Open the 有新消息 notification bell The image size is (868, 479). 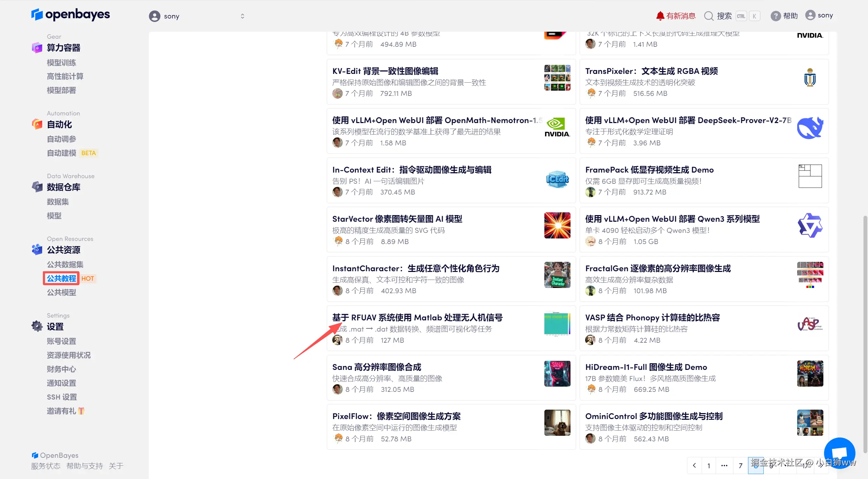660,16
